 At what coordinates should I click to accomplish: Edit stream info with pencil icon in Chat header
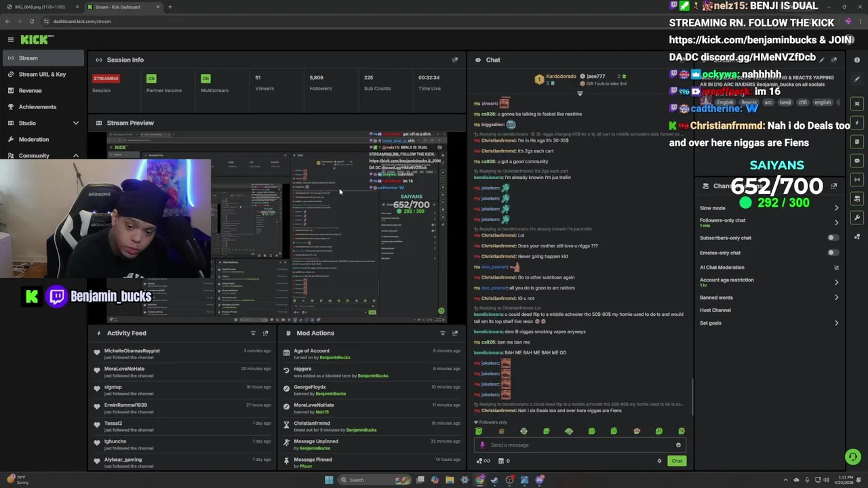(x=822, y=60)
